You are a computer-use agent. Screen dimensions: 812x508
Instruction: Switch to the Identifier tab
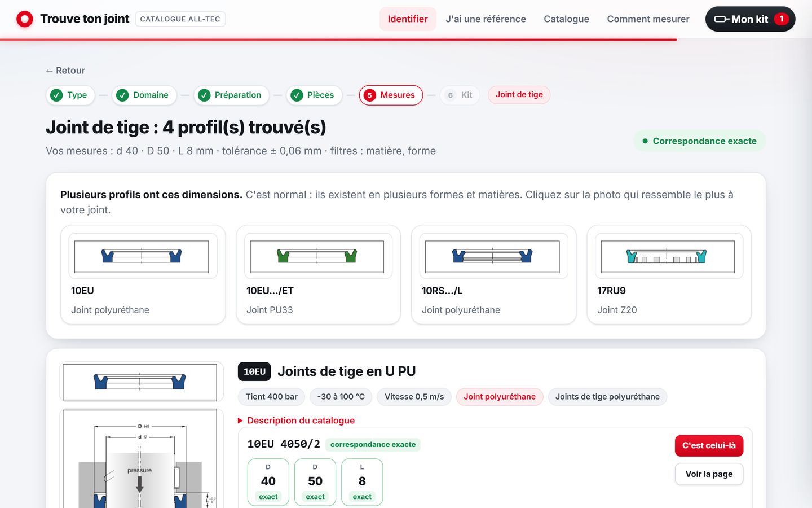coord(408,19)
